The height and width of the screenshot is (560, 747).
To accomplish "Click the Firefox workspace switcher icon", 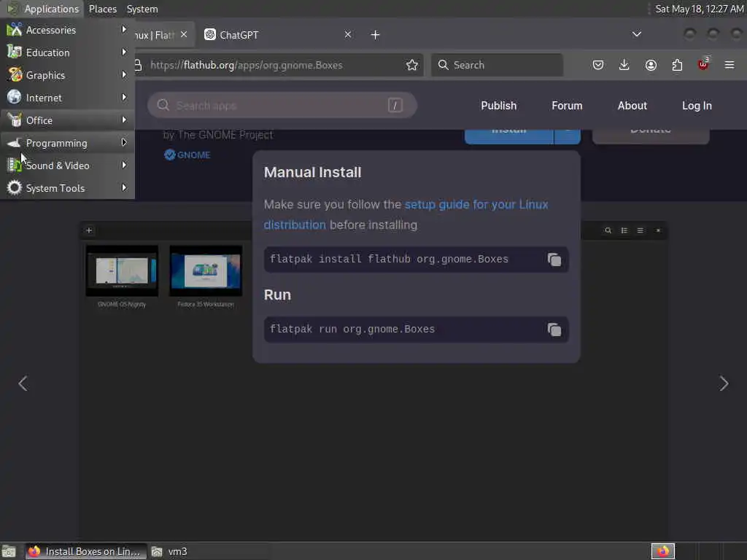I will [662, 551].
